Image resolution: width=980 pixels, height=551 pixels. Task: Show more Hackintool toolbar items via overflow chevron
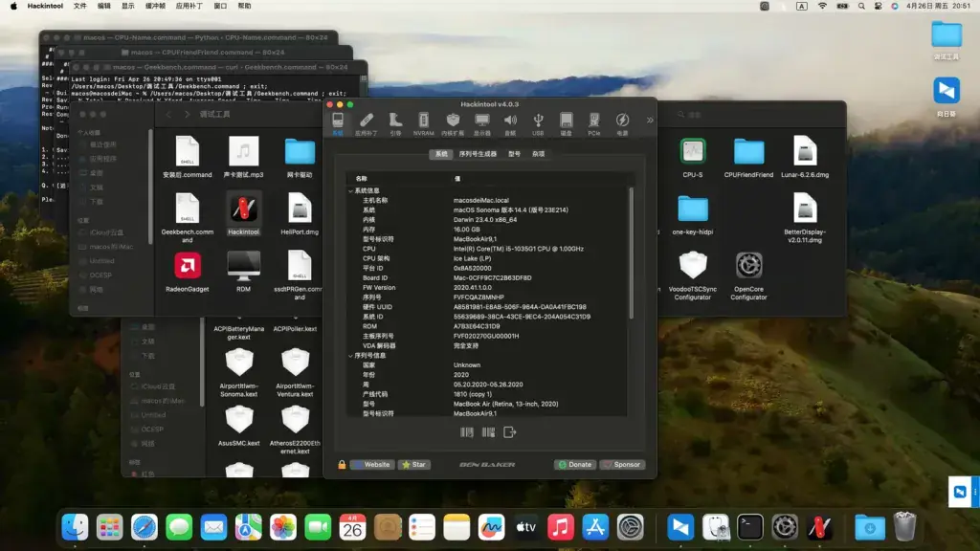click(650, 120)
